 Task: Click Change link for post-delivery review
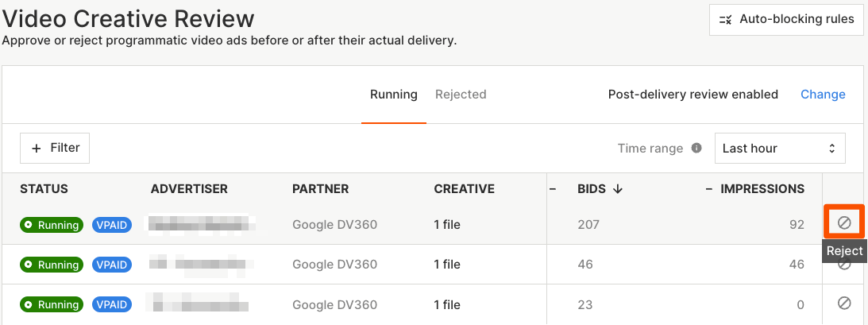pyautogui.click(x=823, y=95)
